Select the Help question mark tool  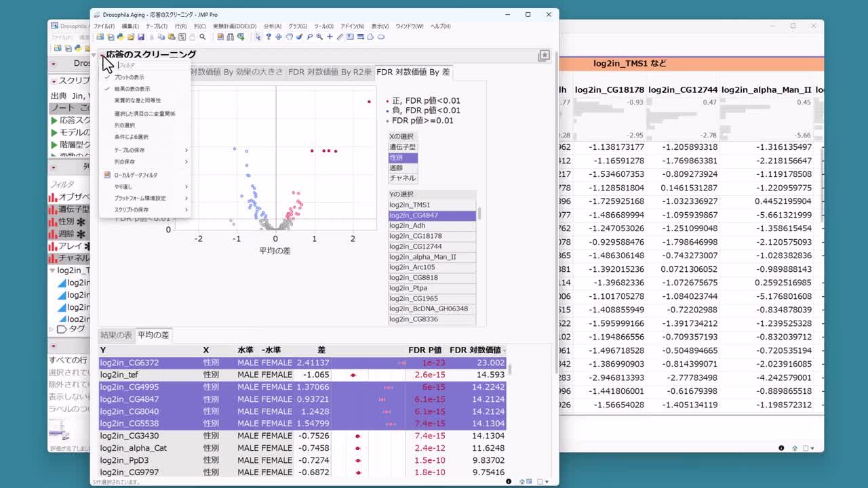coord(268,37)
